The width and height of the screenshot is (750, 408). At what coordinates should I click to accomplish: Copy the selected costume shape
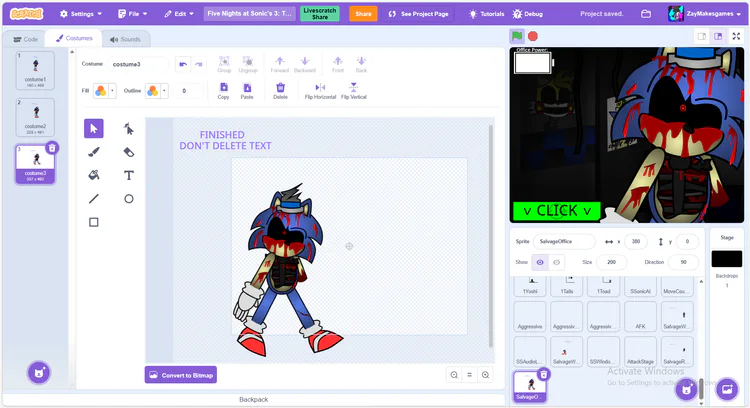(223, 91)
